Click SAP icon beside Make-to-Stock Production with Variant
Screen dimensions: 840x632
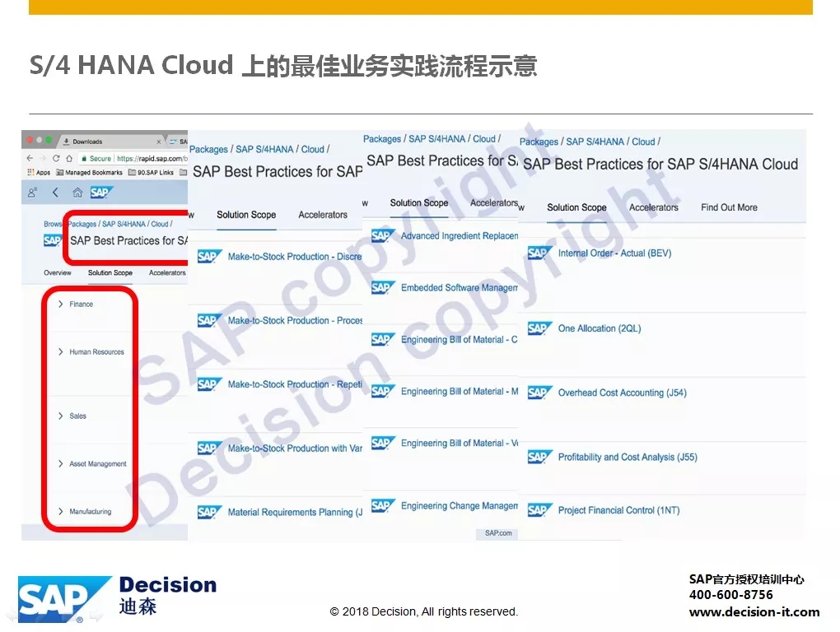click(209, 448)
